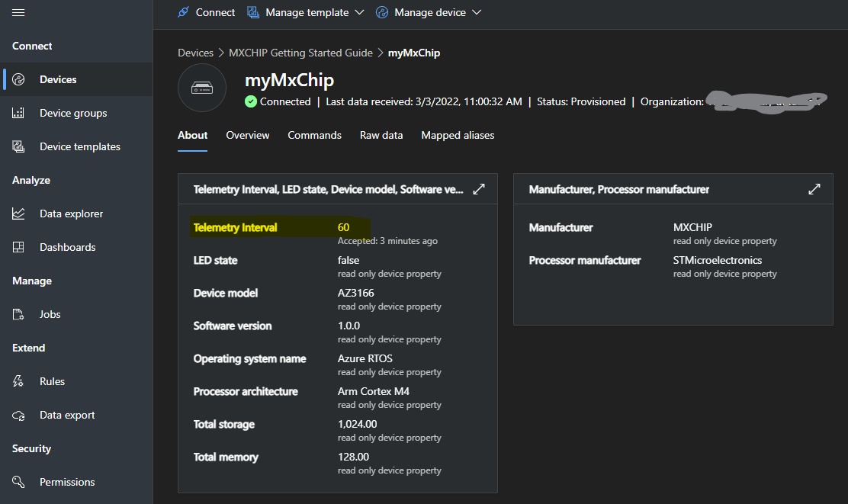Click the Manufacturer, Processor manufacturer tile title
This screenshot has width=848, height=504.
click(x=618, y=189)
